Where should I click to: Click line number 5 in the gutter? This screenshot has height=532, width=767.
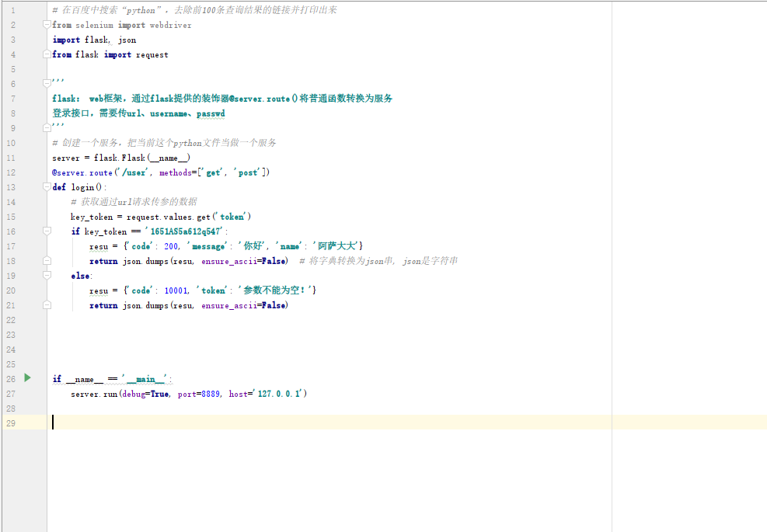click(x=13, y=69)
